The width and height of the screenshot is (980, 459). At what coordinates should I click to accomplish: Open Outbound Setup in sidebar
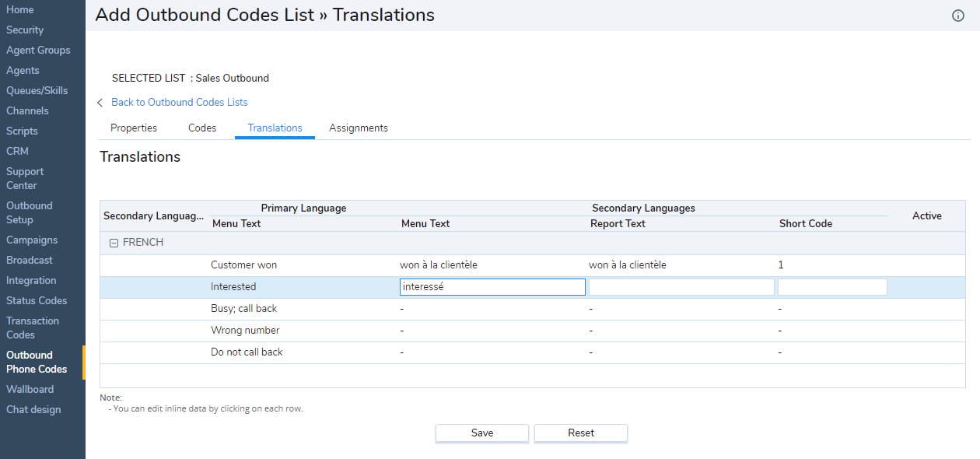pos(30,213)
